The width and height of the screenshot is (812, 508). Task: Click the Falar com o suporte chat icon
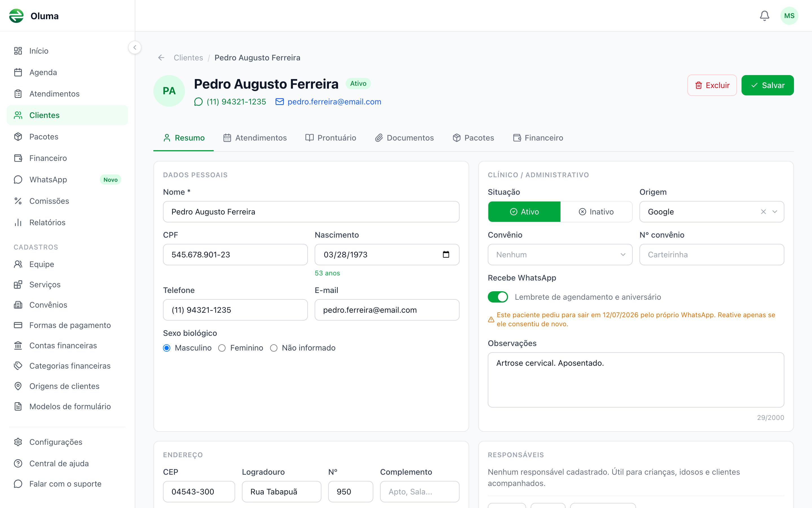coord(18,484)
